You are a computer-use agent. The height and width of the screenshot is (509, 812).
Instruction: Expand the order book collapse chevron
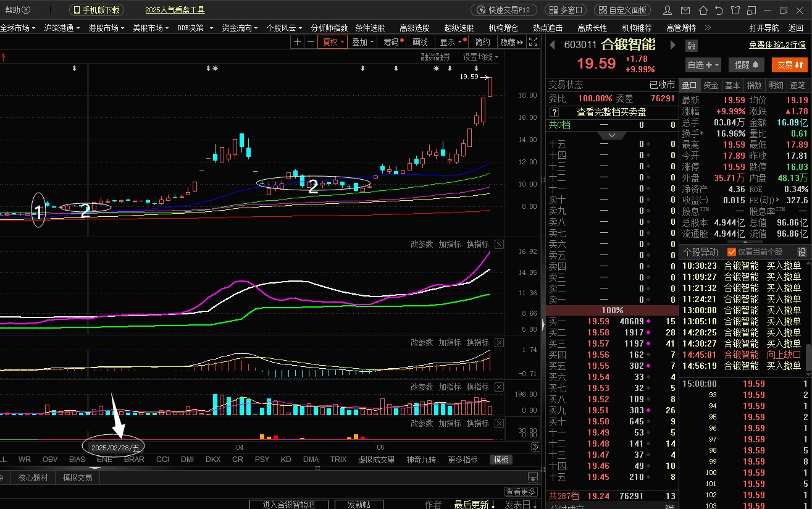612,135
